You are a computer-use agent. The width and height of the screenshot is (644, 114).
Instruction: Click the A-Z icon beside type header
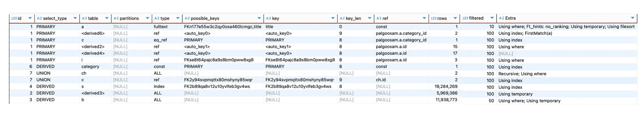pyautogui.click(x=157, y=18)
